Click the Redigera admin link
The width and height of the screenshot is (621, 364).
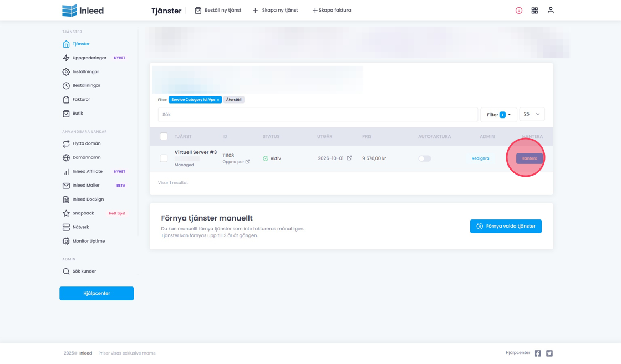pos(480,158)
